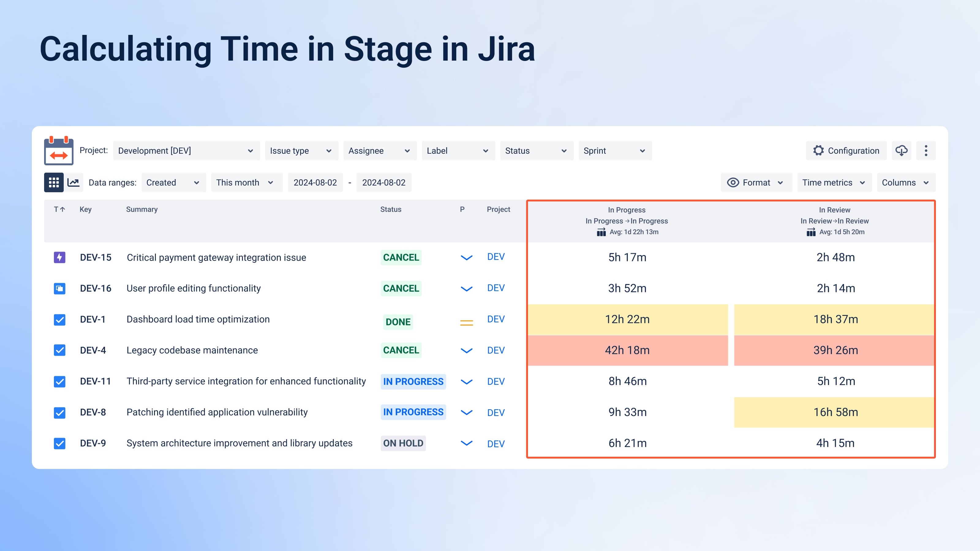This screenshot has width=980, height=551.
Task: Open the Issue type dropdown
Action: 302,151
